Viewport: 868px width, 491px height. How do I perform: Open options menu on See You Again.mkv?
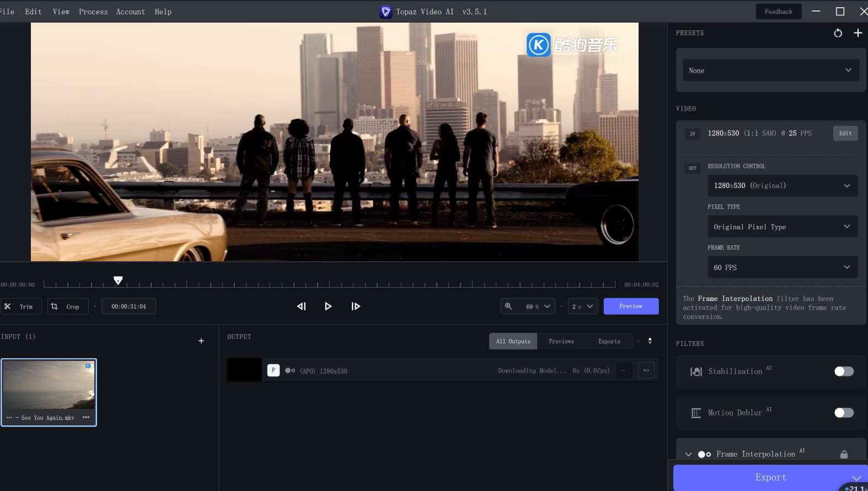tap(86, 417)
